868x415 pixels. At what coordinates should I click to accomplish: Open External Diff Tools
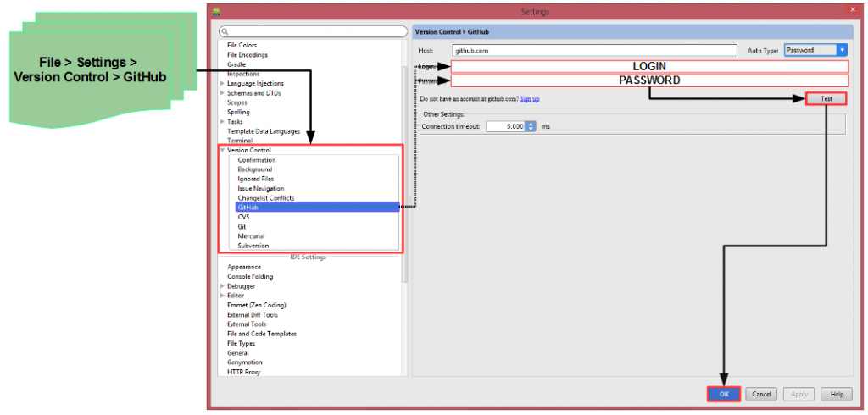(253, 315)
